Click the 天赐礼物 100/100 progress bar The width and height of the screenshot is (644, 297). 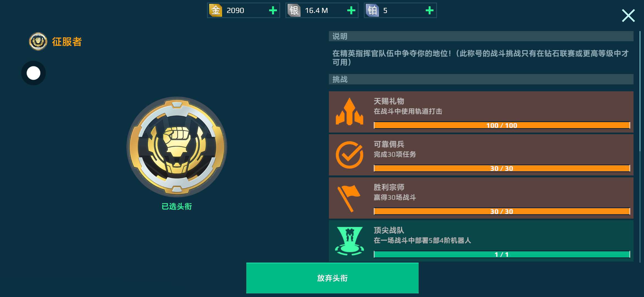click(x=502, y=125)
